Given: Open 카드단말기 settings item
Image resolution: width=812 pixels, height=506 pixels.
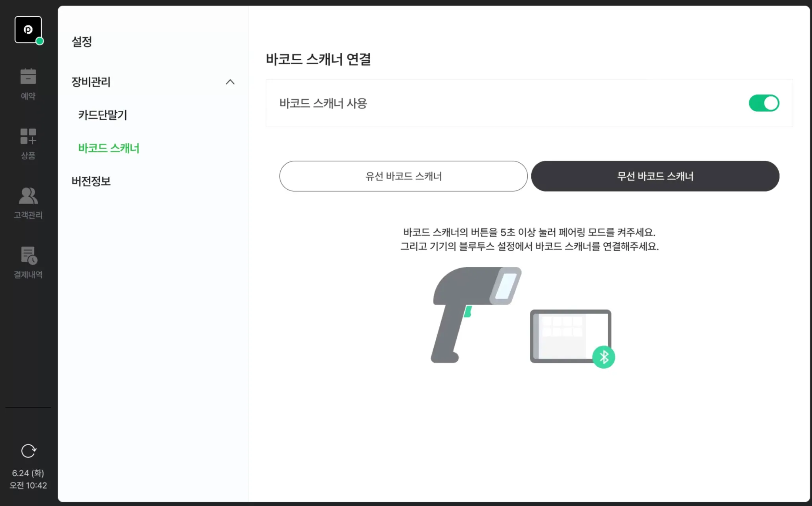Looking at the screenshot, I should 103,115.
